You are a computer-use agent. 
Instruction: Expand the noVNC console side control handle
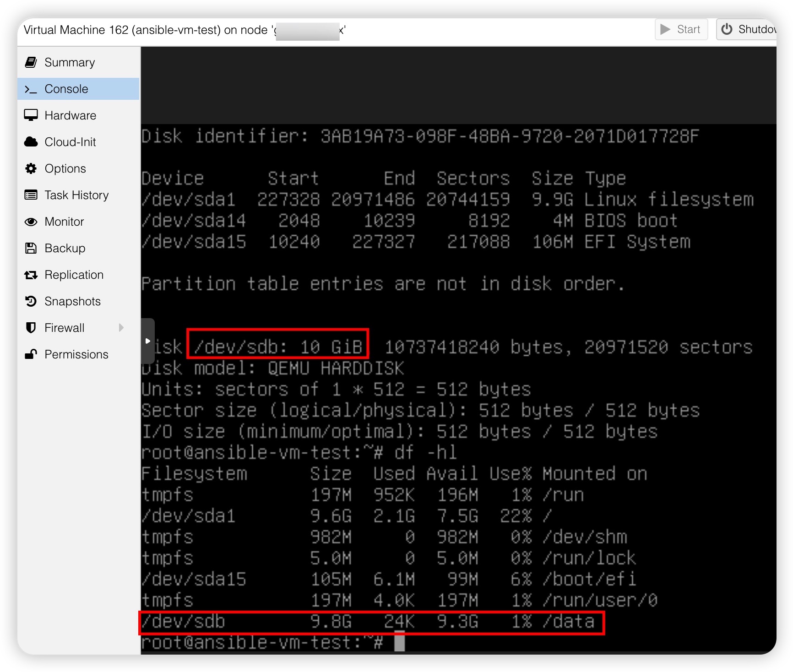click(147, 341)
